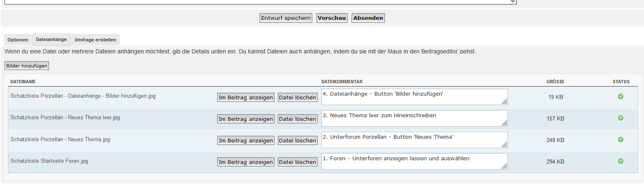The height and width of the screenshot is (188, 644).
Task: Open the Optionen tab
Action: [18, 40]
